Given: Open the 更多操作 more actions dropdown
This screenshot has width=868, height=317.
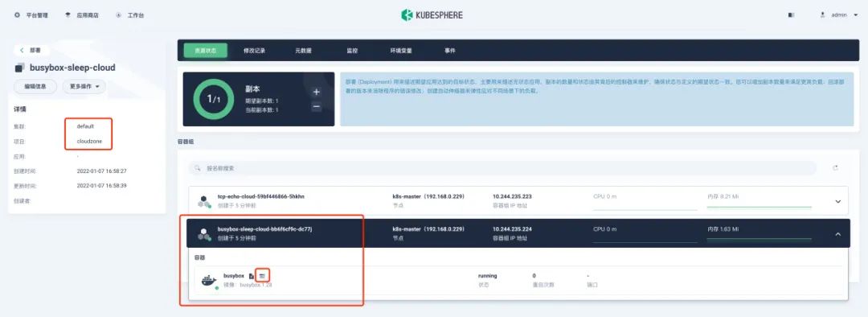Looking at the screenshot, I should coord(84,86).
